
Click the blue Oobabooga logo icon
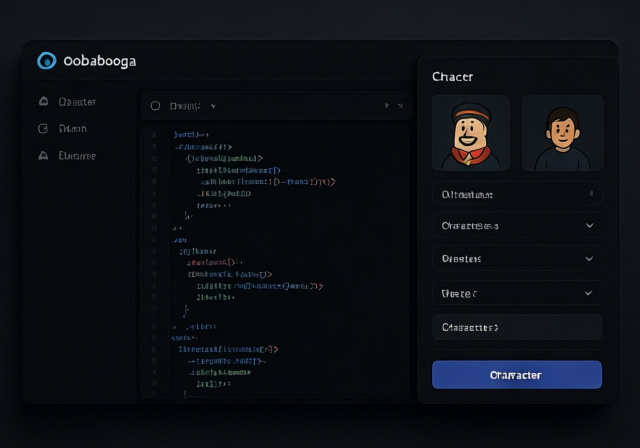click(x=47, y=61)
